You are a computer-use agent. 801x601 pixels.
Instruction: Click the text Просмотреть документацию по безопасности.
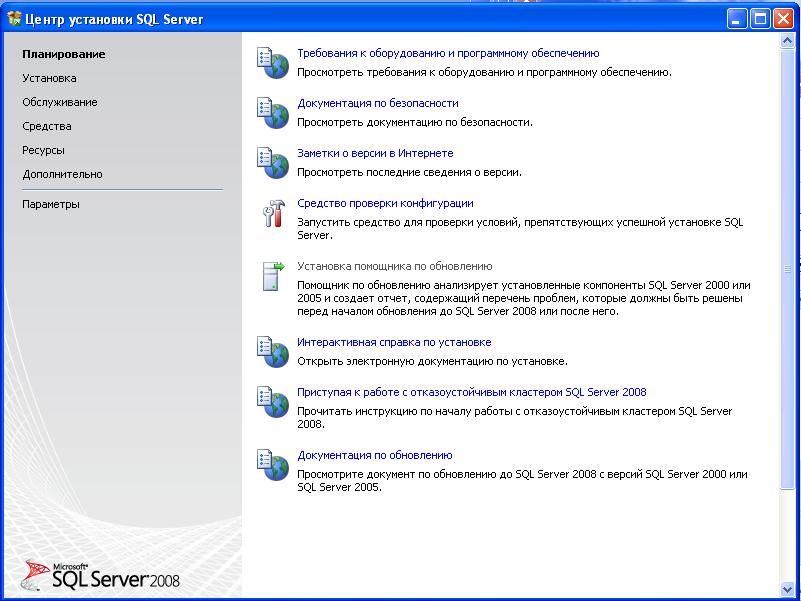[415, 123]
